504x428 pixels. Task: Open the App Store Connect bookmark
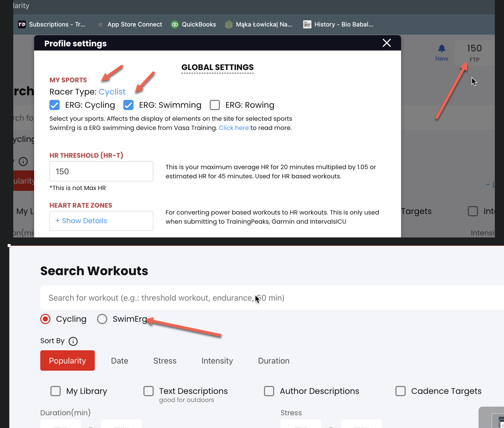click(x=130, y=24)
